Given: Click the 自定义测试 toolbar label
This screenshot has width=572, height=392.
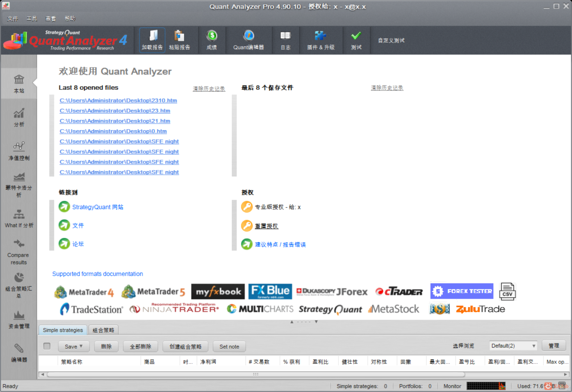Looking at the screenshot, I should [x=391, y=40].
